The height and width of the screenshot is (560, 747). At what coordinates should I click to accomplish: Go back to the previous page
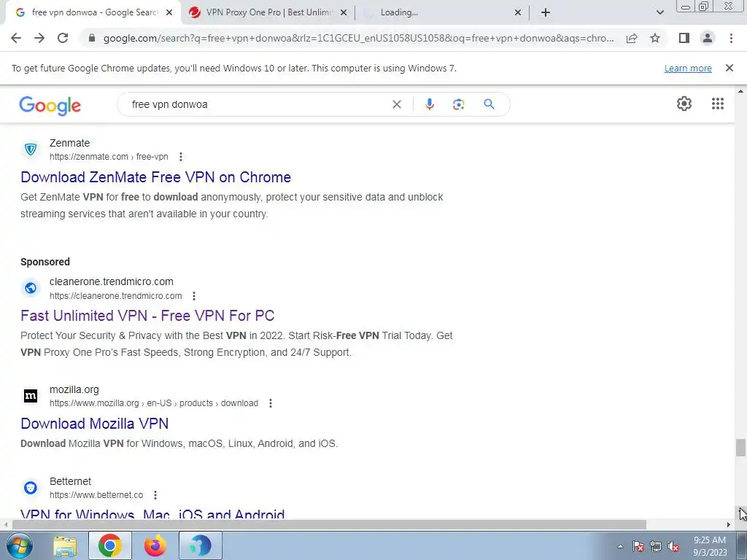(x=16, y=38)
